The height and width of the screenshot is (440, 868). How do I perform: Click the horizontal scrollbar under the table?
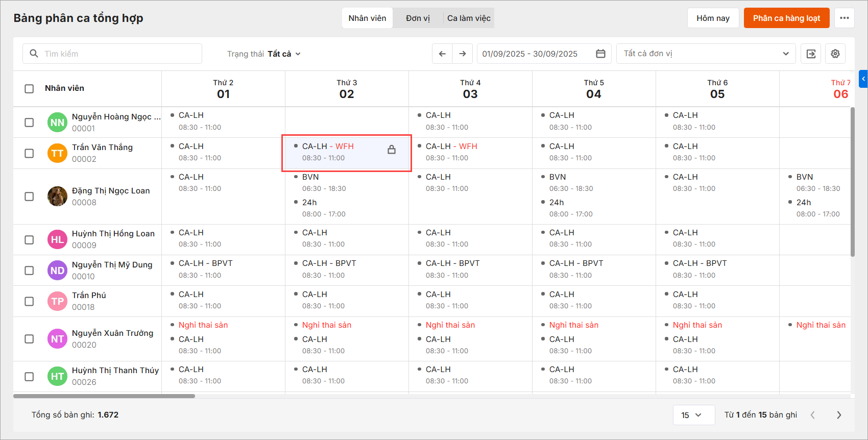click(x=104, y=396)
